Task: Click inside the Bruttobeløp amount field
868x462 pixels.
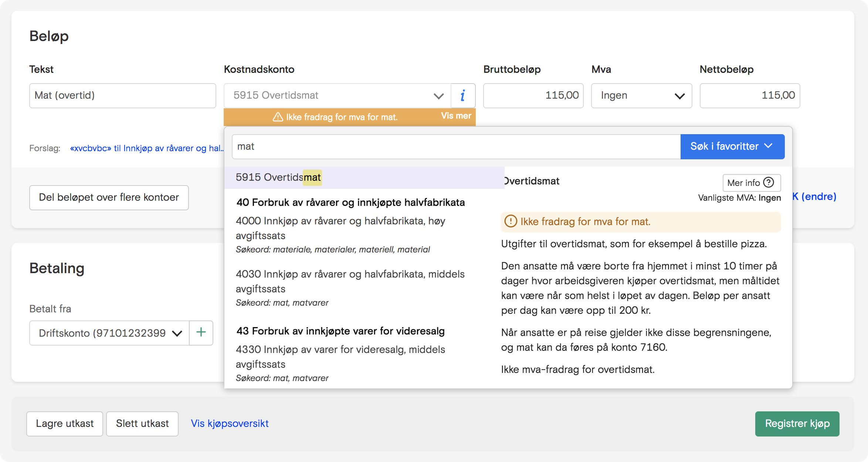Action: point(533,95)
